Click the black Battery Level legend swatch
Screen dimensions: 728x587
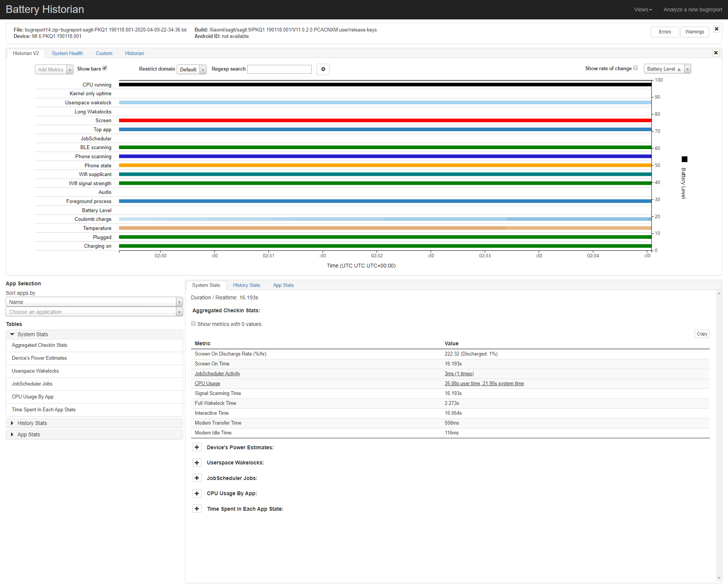tap(684, 159)
